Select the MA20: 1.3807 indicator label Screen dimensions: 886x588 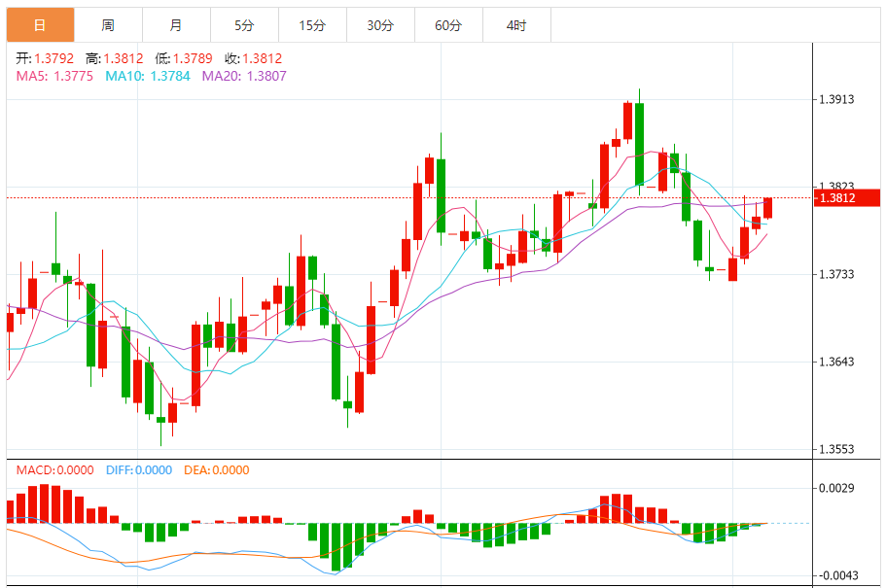244,76
